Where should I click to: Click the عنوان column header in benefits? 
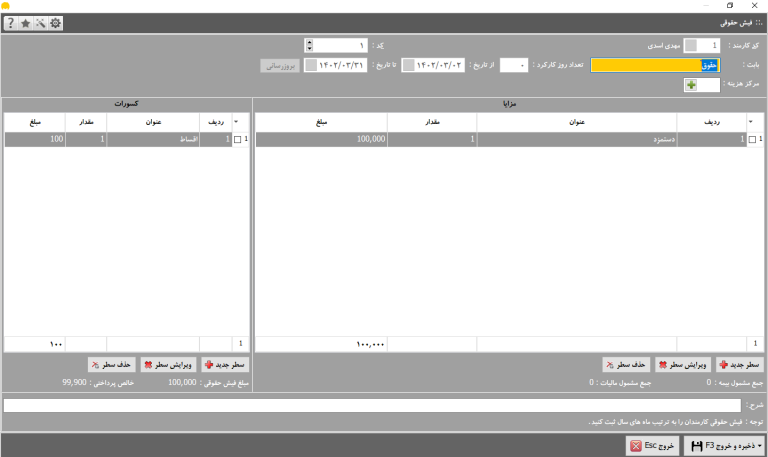click(x=576, y=122)
